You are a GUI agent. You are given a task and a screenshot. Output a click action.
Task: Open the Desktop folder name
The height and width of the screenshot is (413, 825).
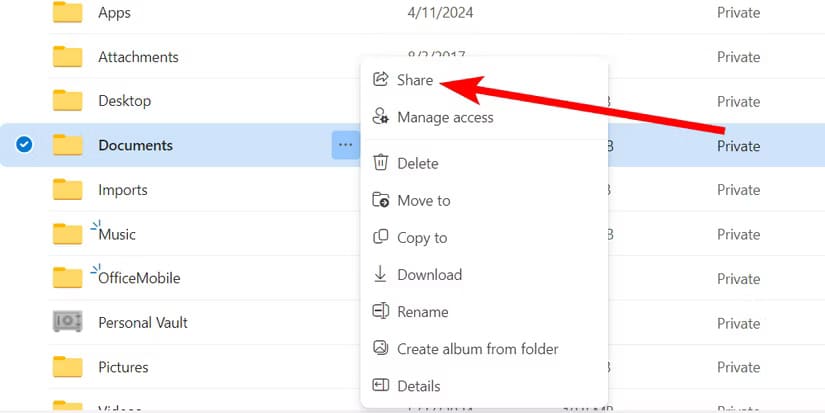125,100
